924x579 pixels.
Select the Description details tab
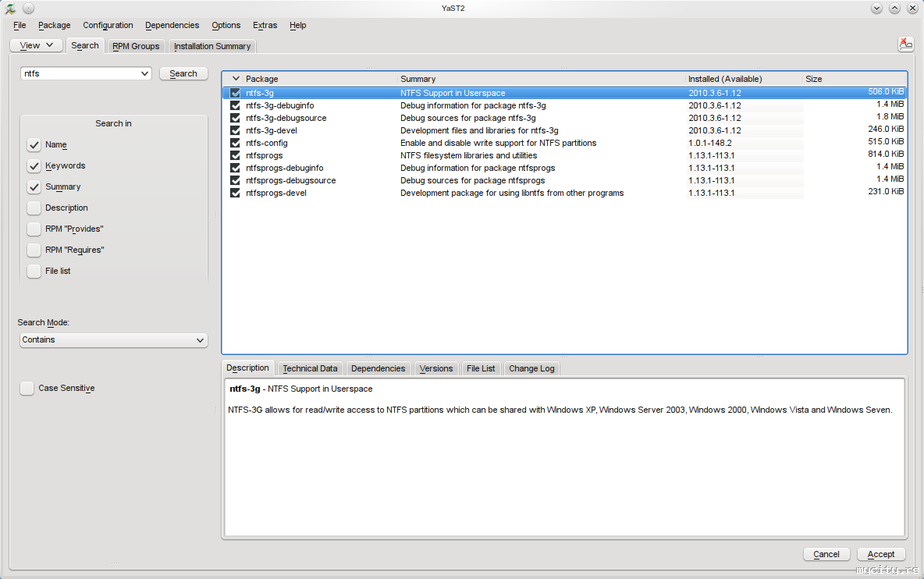(x=247, y=368)
